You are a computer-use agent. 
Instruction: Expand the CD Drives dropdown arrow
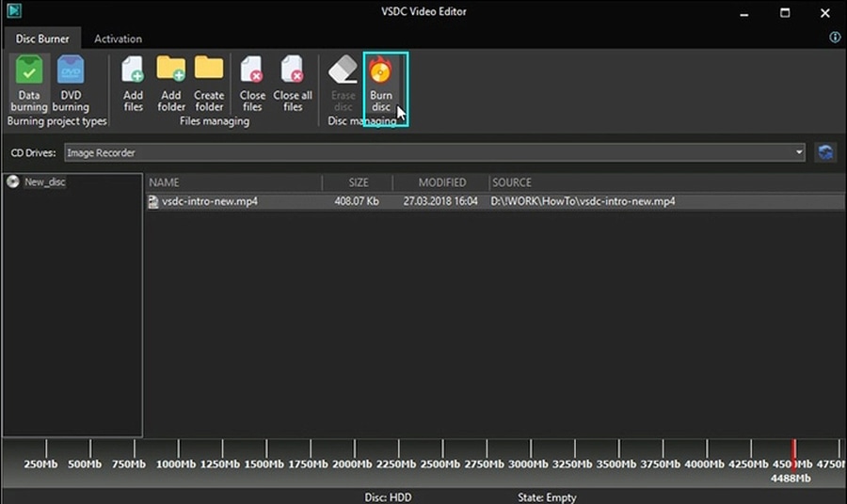click(799, 152)
